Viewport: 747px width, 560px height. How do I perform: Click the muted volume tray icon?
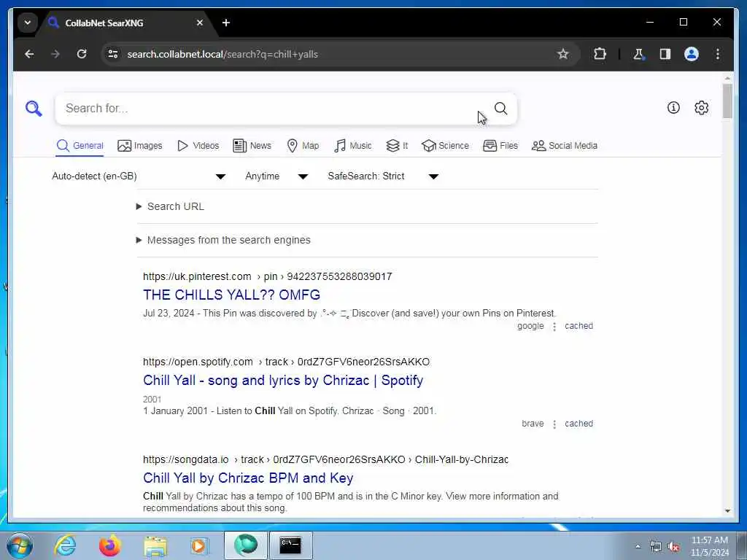[673, 547]
